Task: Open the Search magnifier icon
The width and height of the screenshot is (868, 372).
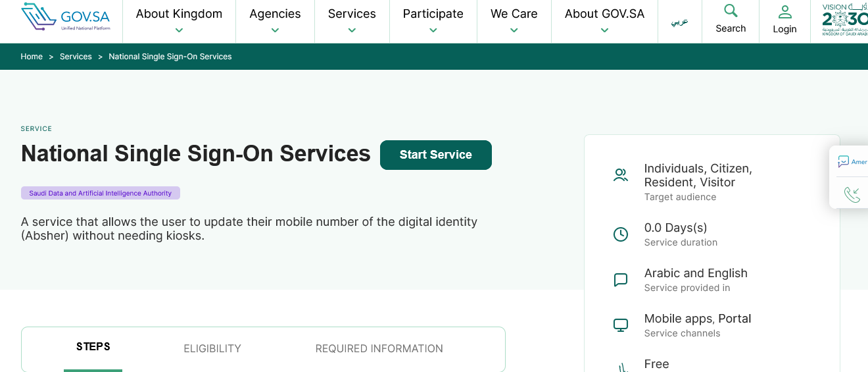Action: [x=731, y=11]
